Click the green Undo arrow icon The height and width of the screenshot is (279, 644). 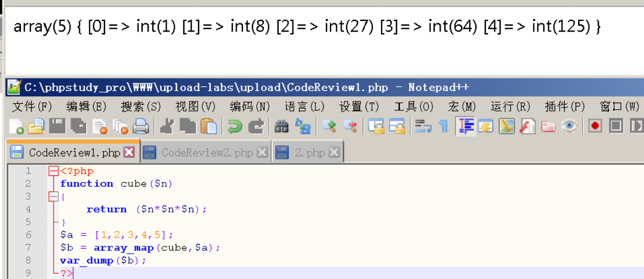[x=235, y=126]
